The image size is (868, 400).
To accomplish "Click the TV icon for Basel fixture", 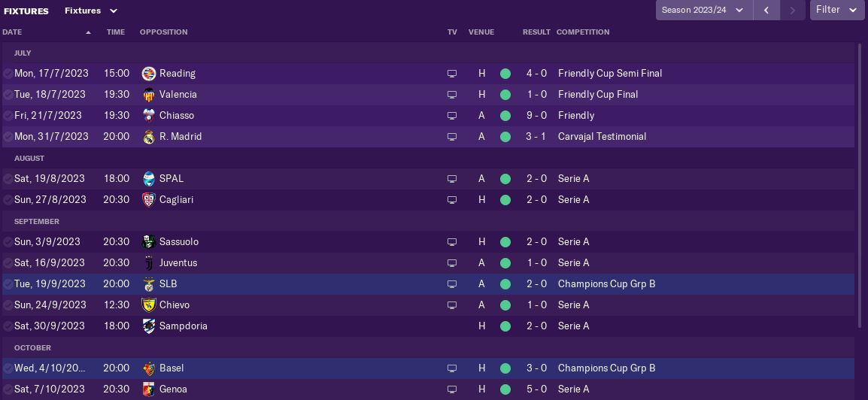I will pyautogui.click(x=452, y=368).
